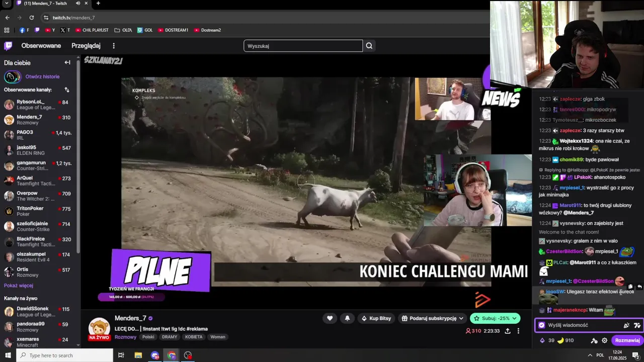
Task: Click the banana channel points icon
Action: 560,340
